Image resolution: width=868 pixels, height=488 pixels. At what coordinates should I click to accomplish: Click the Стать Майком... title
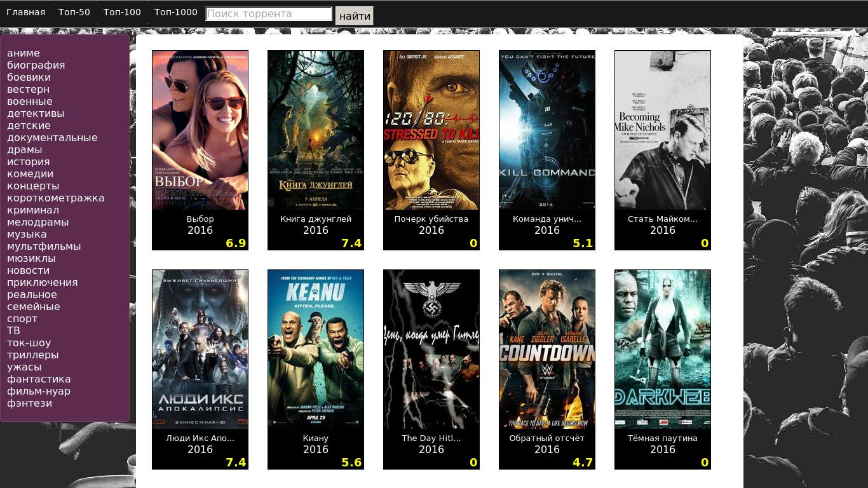click(x=663, y=219)
